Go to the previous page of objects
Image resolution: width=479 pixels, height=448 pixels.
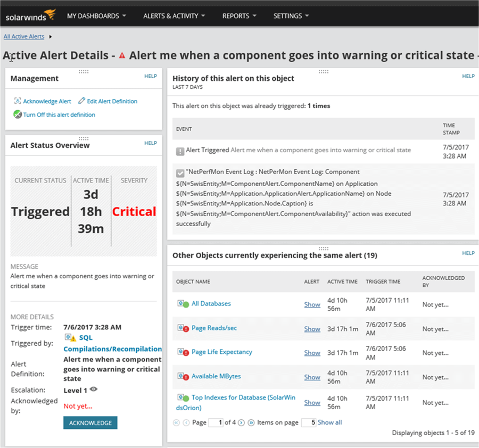click(186, 422)
